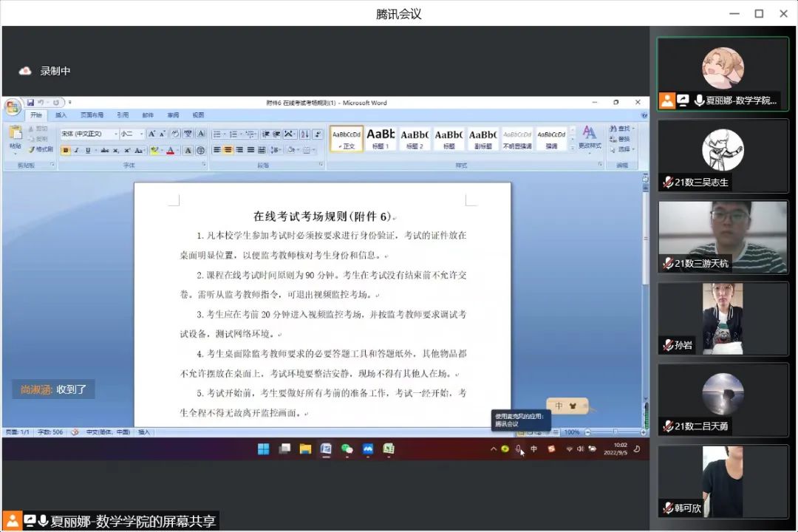Click the 查找 button in editing group

(x=621, y=129)
